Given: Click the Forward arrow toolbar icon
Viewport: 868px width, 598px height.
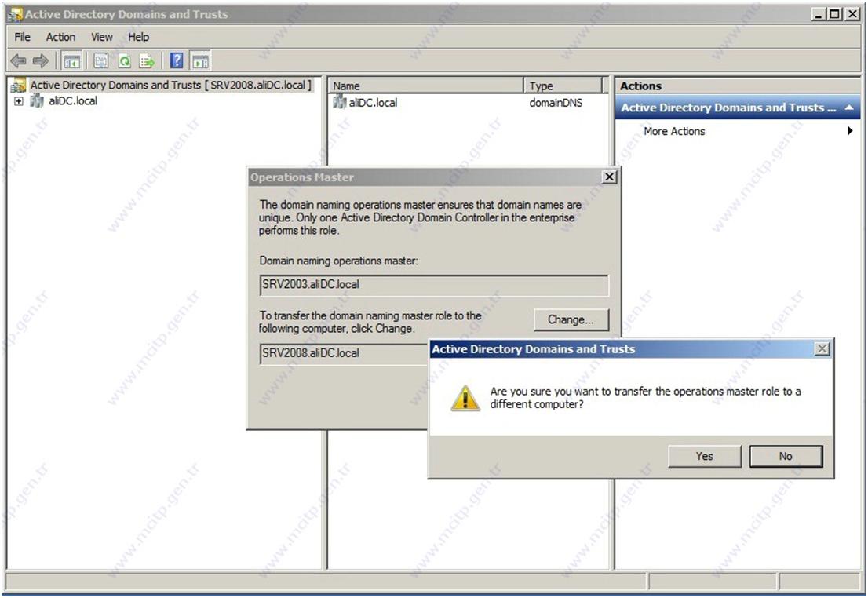Looking at the screenshot, I should point(40,61).
